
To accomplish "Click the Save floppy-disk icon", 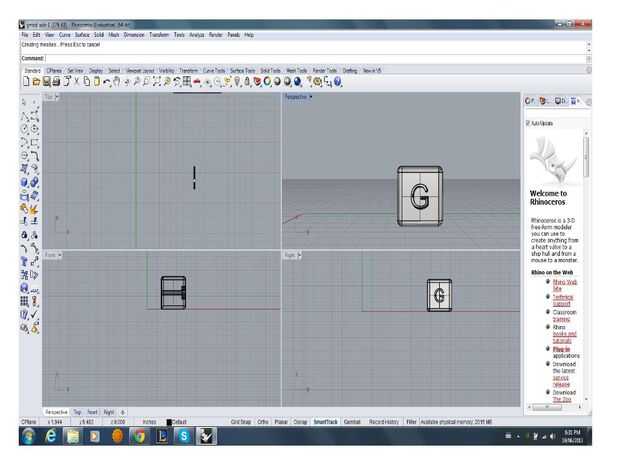I will click(46, 82).
